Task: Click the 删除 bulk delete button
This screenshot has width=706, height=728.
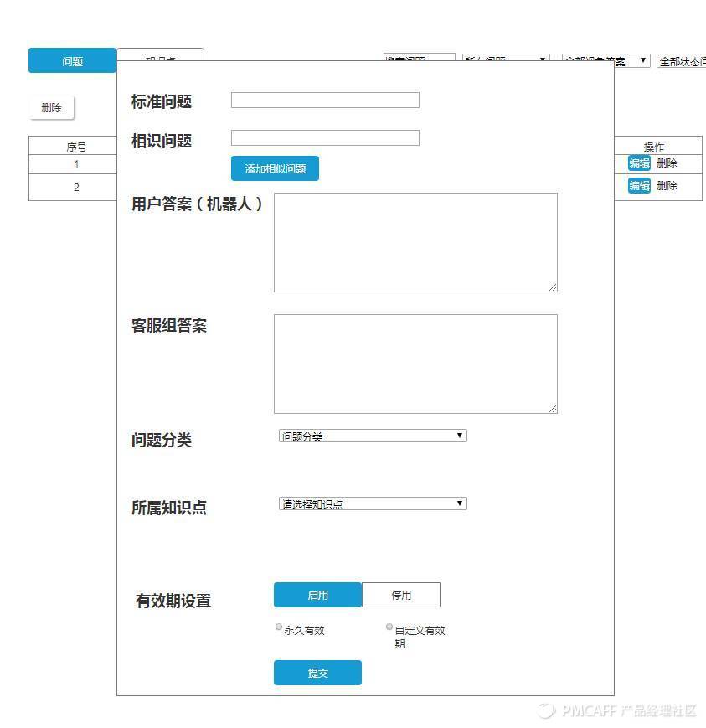Action: (52, 107)
